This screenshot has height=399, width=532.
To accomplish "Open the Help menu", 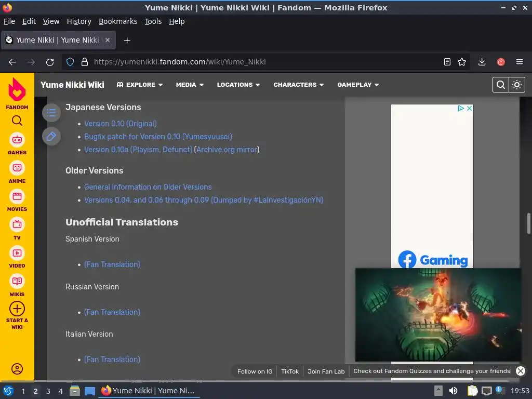I will click(177, 21).
